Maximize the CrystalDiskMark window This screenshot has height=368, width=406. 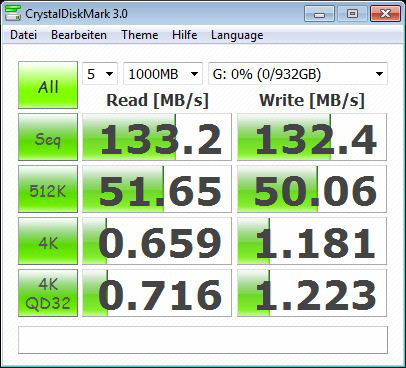point(352,14)
